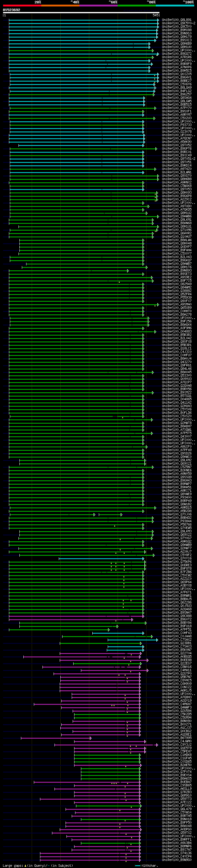
Task: Open hit UniRef100_C5XSZ0
Action: [176, 416]
